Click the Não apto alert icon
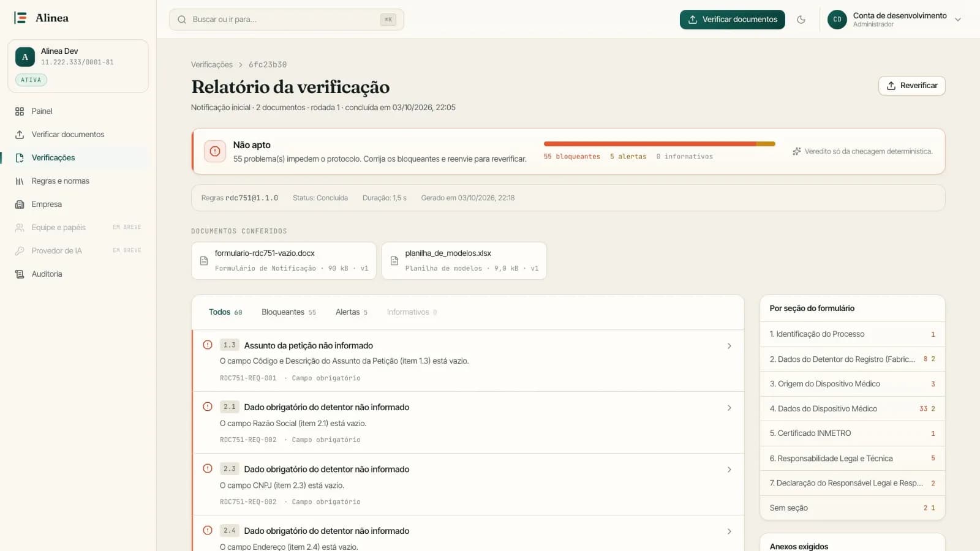Viewport: 980px width, 551px height. (x=215, y=151)
